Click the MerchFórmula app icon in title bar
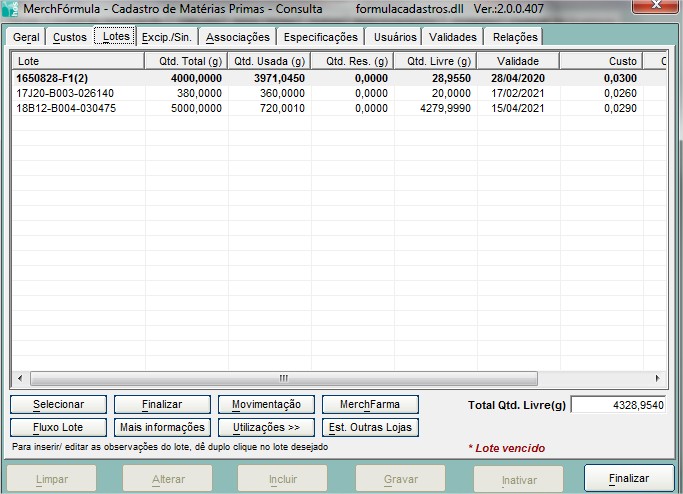This screenshot has width=683, height=494. pos(11,9)
